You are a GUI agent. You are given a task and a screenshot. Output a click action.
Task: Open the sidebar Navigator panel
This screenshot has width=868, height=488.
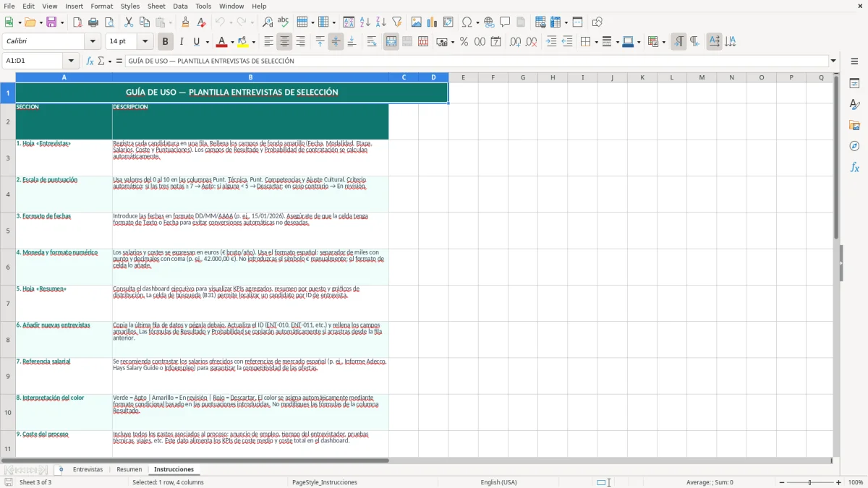[x=854, y=146]
